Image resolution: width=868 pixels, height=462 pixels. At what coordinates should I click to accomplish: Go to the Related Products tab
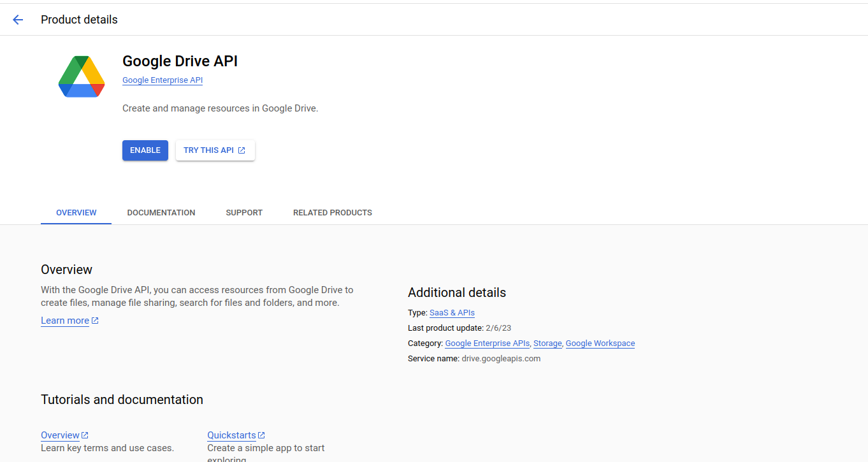coord(333,213)
